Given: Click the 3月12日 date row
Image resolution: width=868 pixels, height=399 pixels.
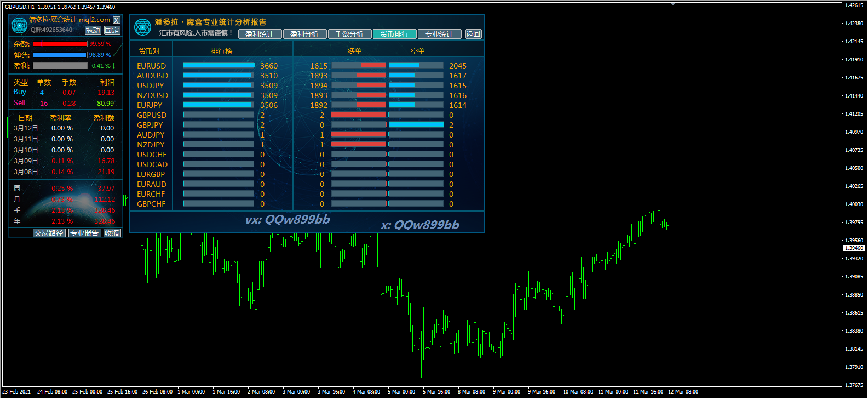Looking at the screenshot, I should point(64,128).
